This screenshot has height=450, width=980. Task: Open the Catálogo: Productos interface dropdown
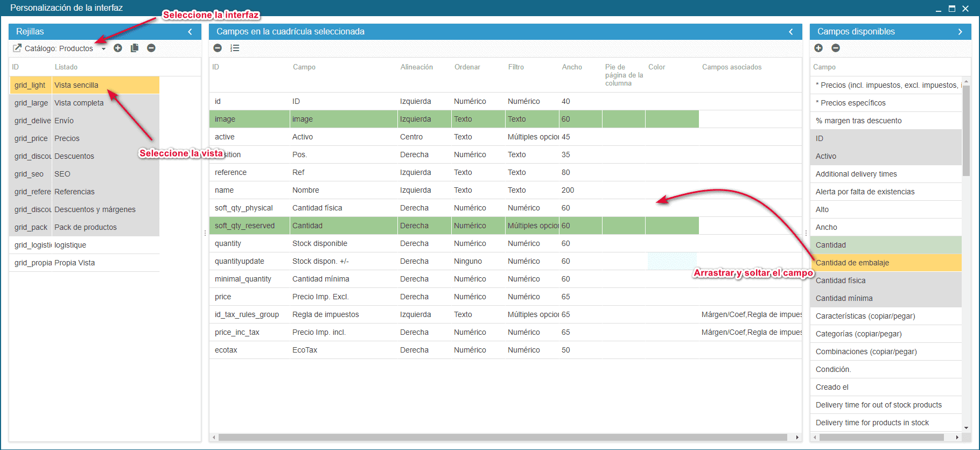click(x=103, y=49)
